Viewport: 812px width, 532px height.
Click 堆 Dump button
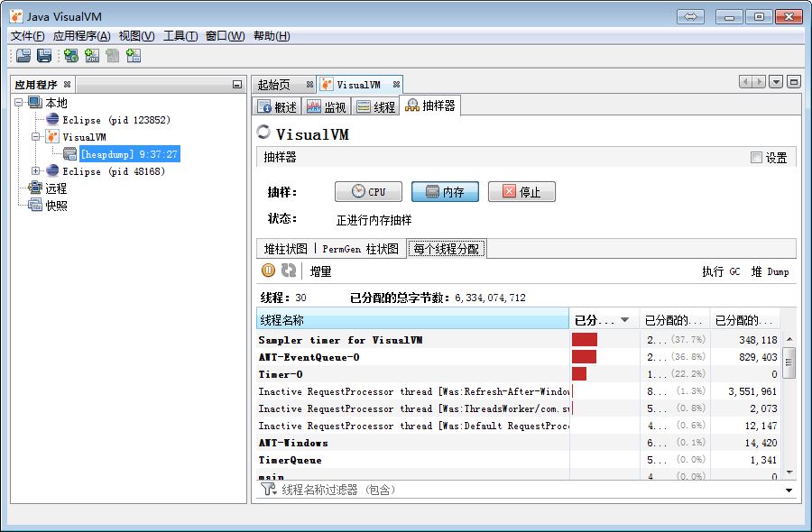(770, 271)
